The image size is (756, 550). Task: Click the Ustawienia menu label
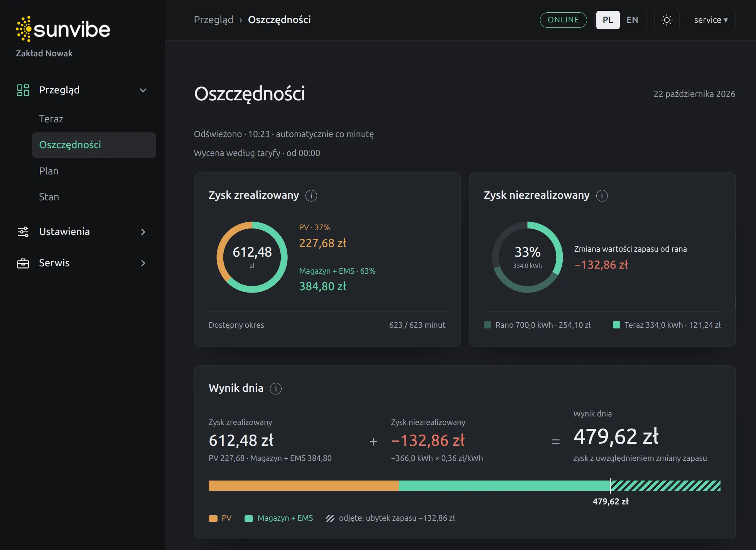click(x=64, y=232)
